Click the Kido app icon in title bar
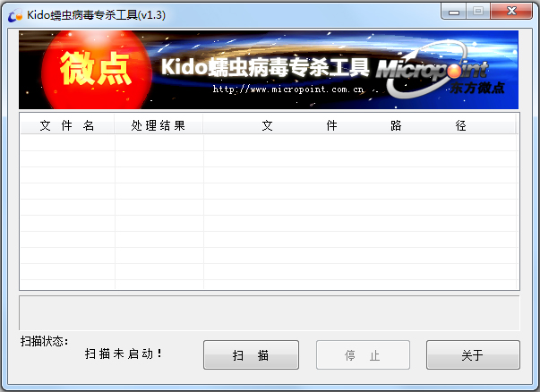540x392 pixels. 15,15
